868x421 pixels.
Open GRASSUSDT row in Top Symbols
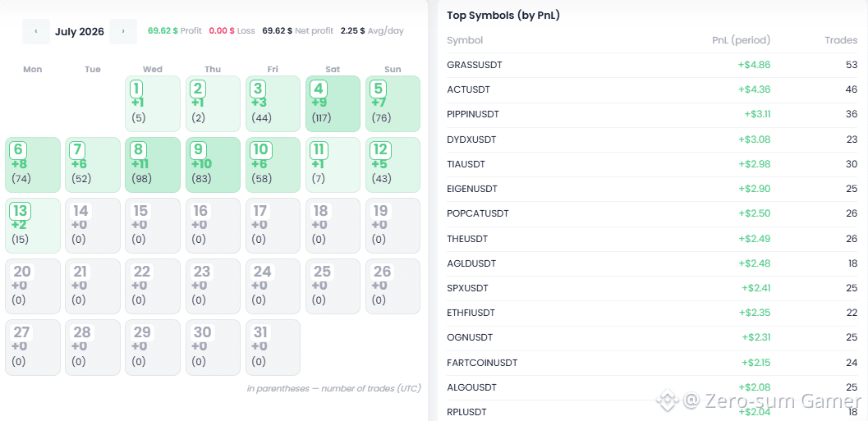[652, 66]
